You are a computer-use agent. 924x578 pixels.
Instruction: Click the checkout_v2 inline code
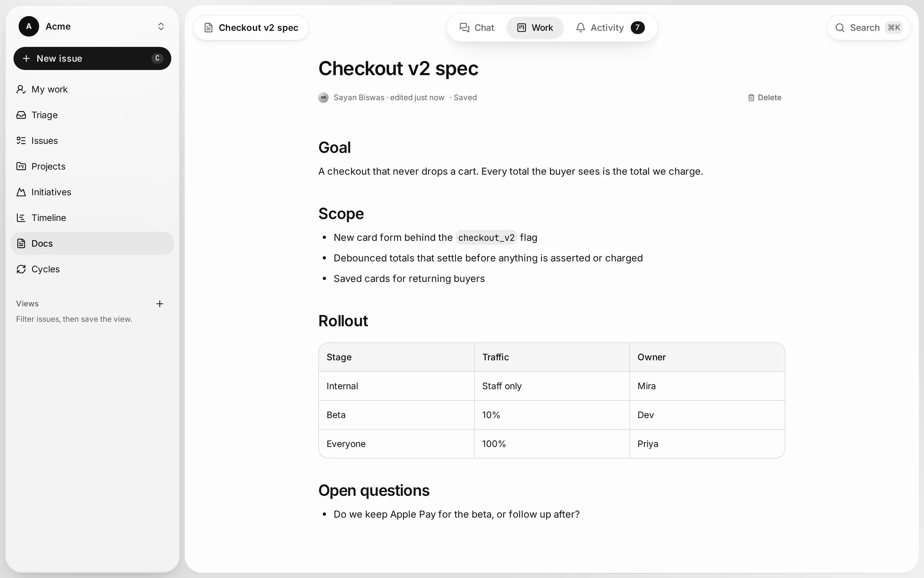(486, 237)
